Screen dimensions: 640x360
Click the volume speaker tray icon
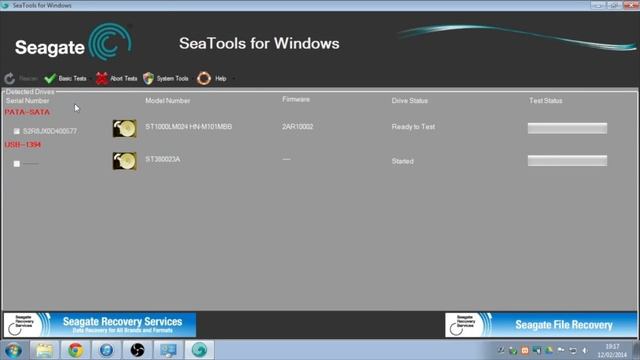pyautogui.click(x=585, y=350)
